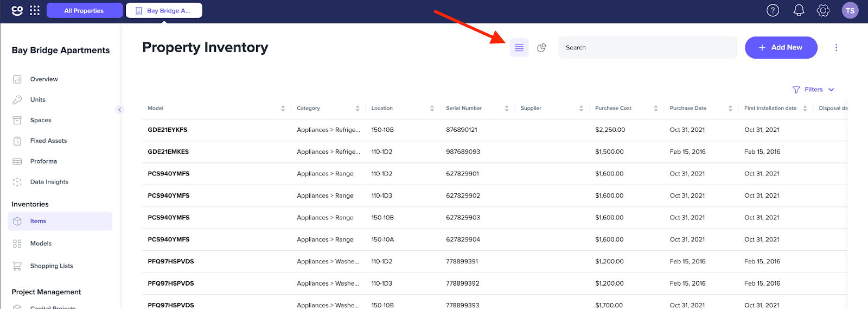Open Fixed Assets in sidebar
This screenshot has width=868, height=309.
coord(49,141)
